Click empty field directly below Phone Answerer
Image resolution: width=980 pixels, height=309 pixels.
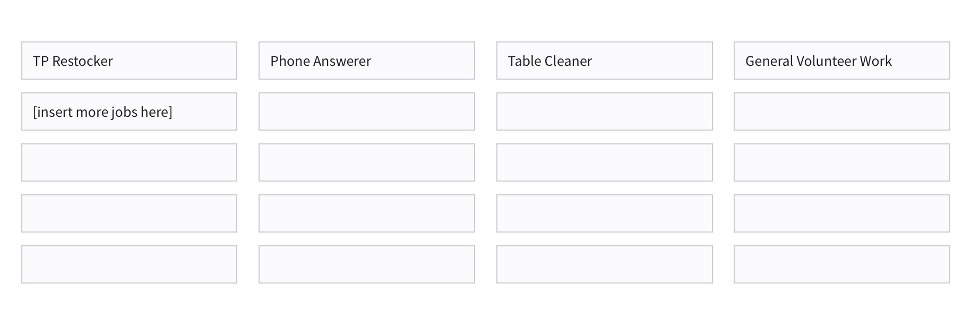tap(366, 111)
